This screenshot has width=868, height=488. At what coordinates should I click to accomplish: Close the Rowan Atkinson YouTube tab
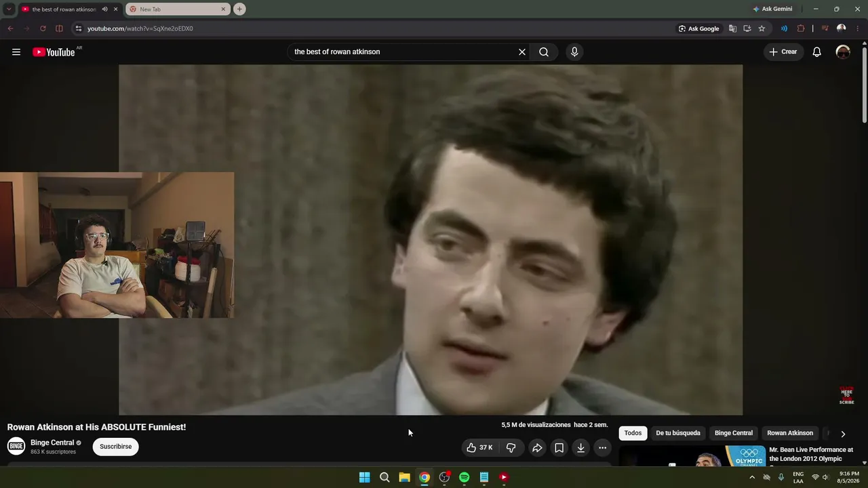tap(116, 9)
